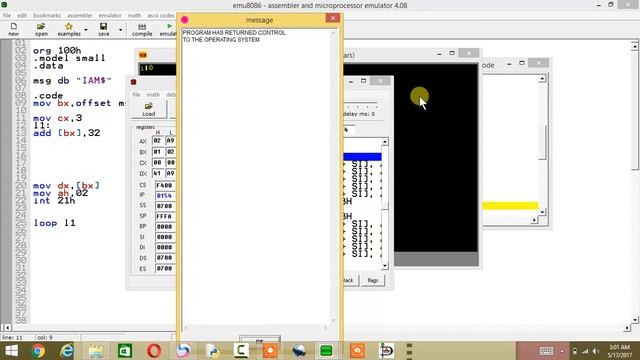Open the Windows Store taskbar icon
This screenshot has height=360, width=640.
(x=125, y=351)
